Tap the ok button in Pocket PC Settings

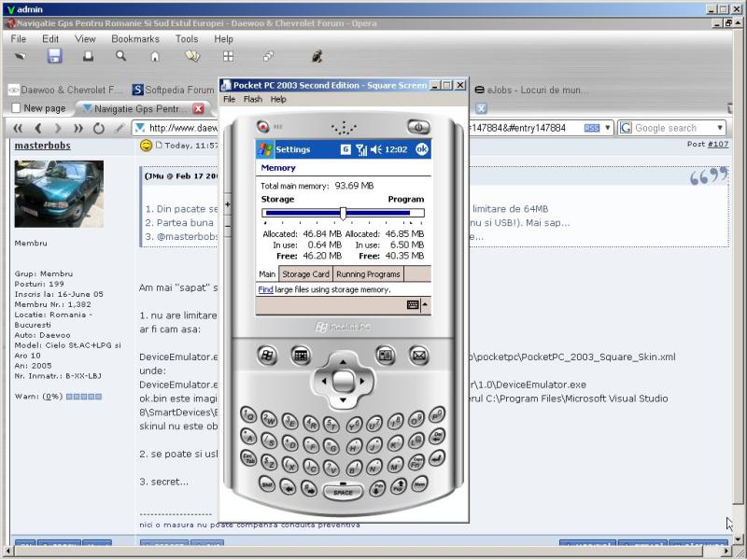point(422,149)
